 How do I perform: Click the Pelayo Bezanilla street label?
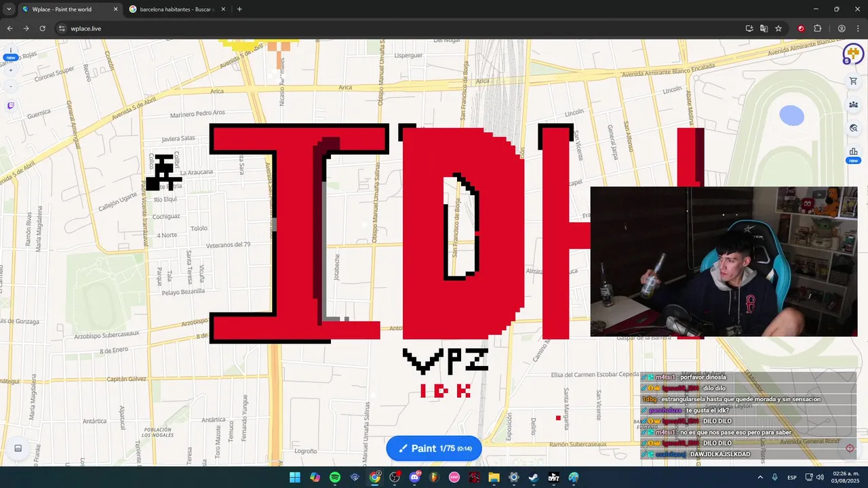coord(183,291)
